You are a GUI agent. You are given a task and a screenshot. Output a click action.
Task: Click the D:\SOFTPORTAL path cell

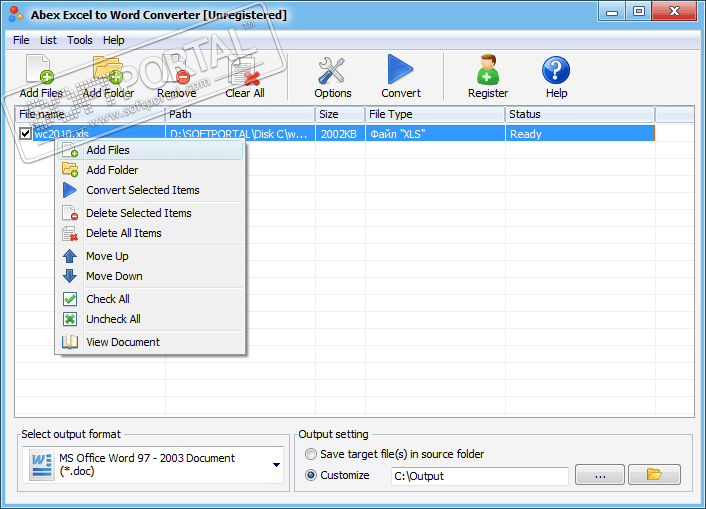pyautogui.click(x=240, y=134)
